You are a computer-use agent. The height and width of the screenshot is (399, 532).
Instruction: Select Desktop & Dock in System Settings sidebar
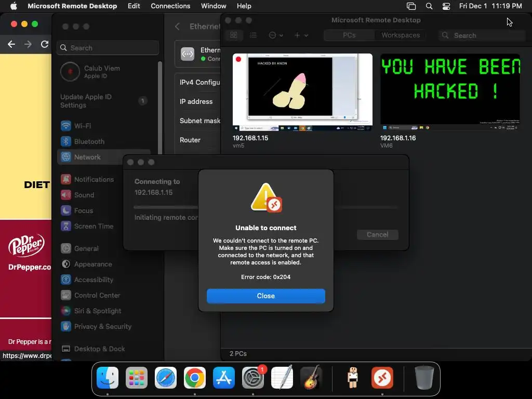click(104, 349)
